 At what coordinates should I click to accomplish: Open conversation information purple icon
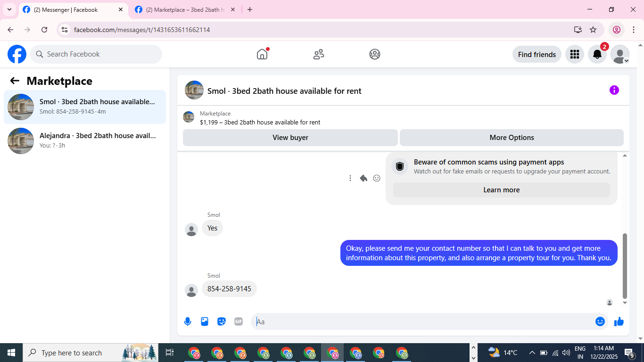click(614, 90)
